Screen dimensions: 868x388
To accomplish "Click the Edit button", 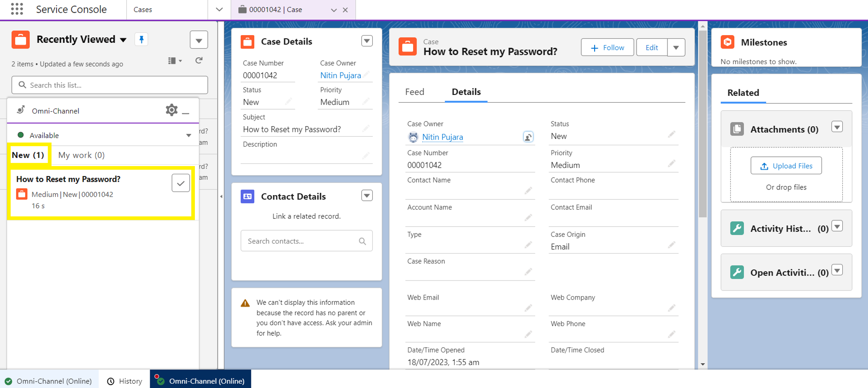I will [x=651, y=48].
